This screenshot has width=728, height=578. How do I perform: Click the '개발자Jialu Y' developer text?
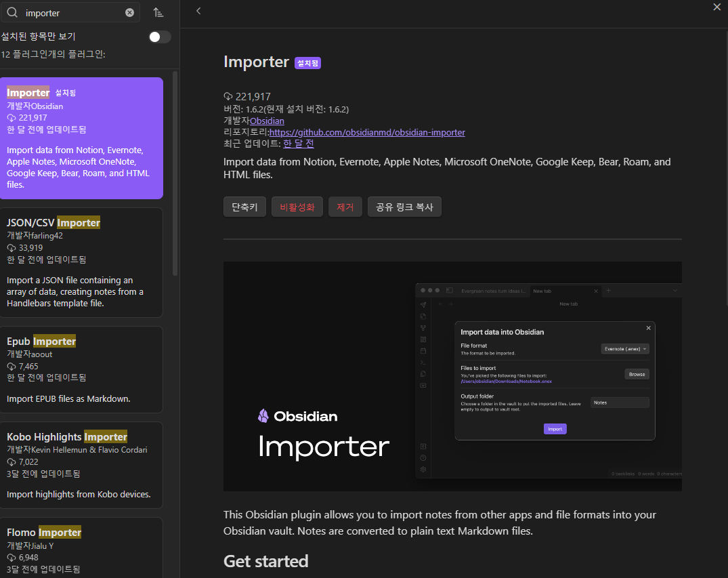click(x=30, y=545)
